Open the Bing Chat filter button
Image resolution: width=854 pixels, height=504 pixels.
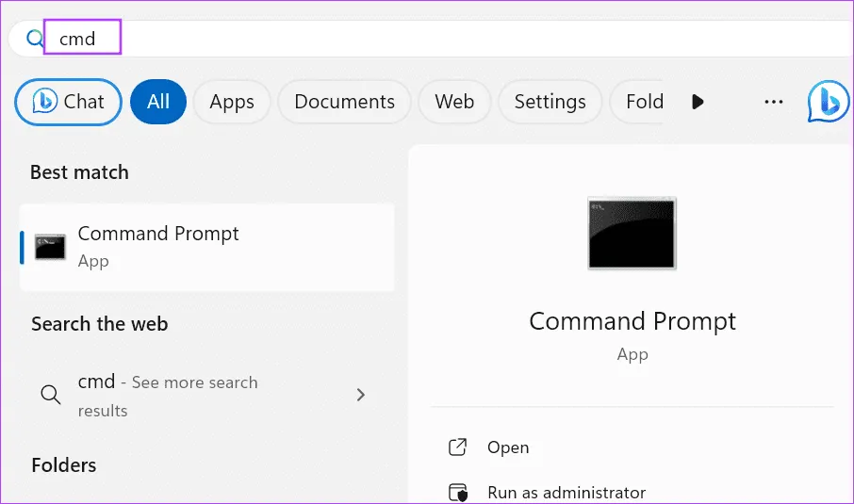tap(69, 102)
